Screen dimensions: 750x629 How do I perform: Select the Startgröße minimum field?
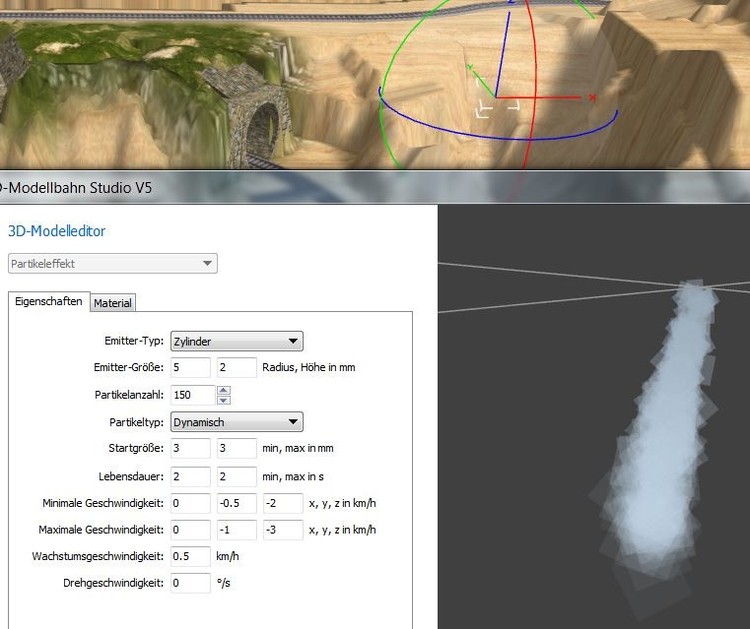point(190,449)
